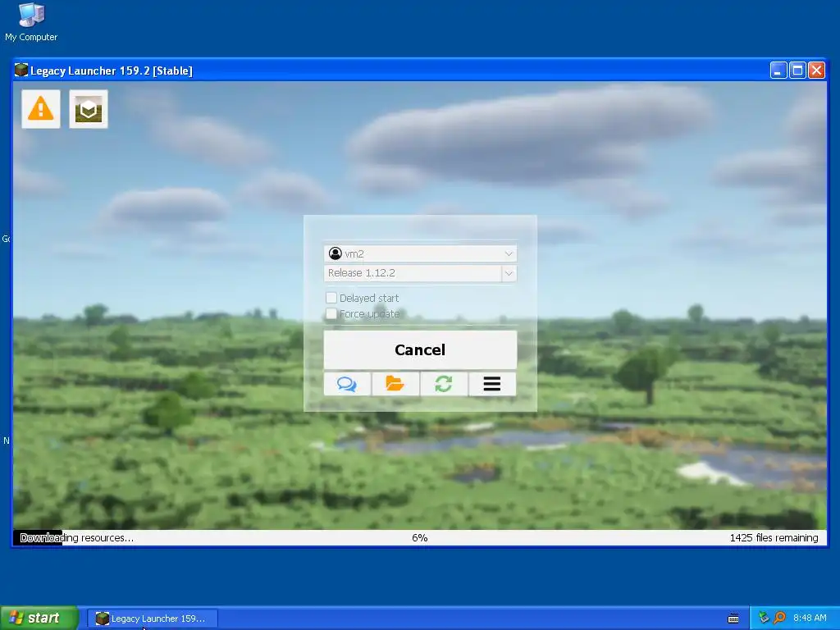Open the support chat bubbles button

point(347,384)
